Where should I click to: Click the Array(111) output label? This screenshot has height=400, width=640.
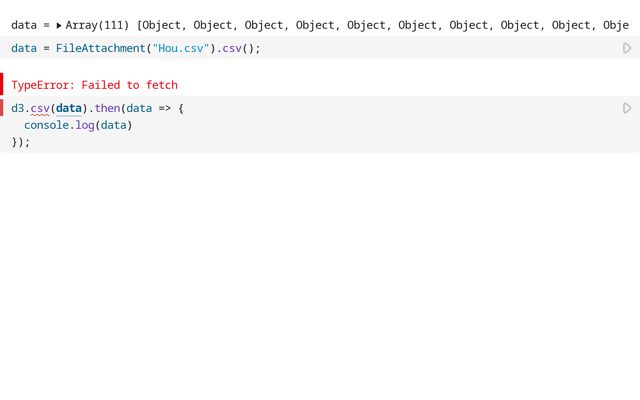97,25
